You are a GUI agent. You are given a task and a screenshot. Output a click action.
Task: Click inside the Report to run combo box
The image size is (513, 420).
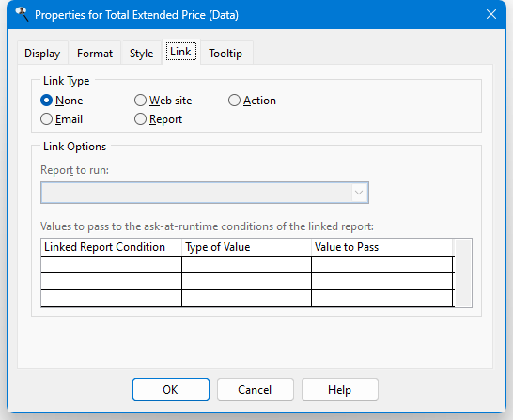[205, 193]
